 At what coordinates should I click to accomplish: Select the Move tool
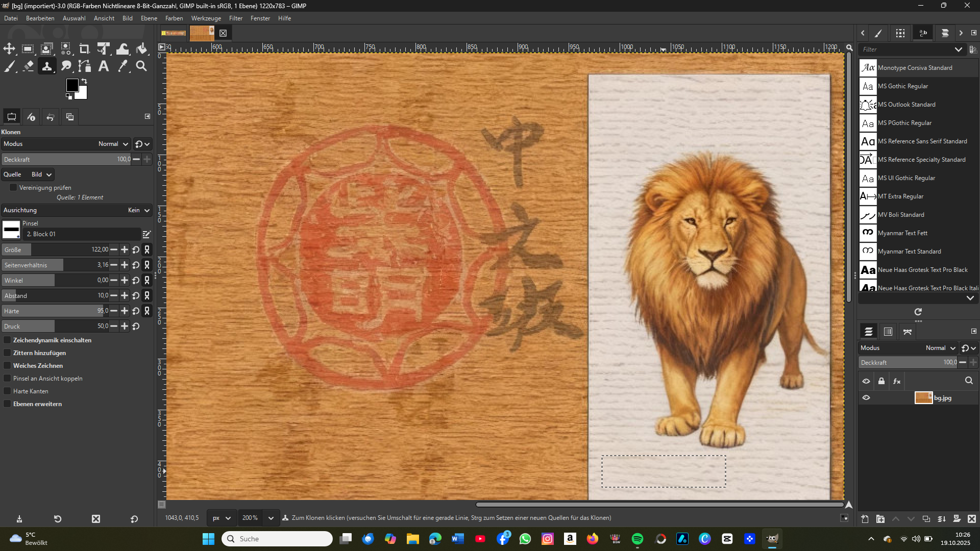9,48
